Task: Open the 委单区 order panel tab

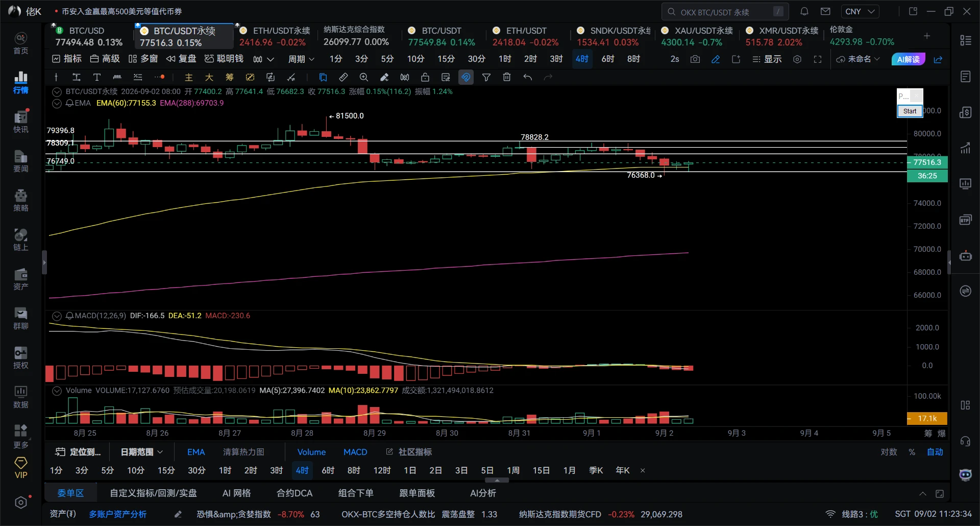Action: [70, 493]
